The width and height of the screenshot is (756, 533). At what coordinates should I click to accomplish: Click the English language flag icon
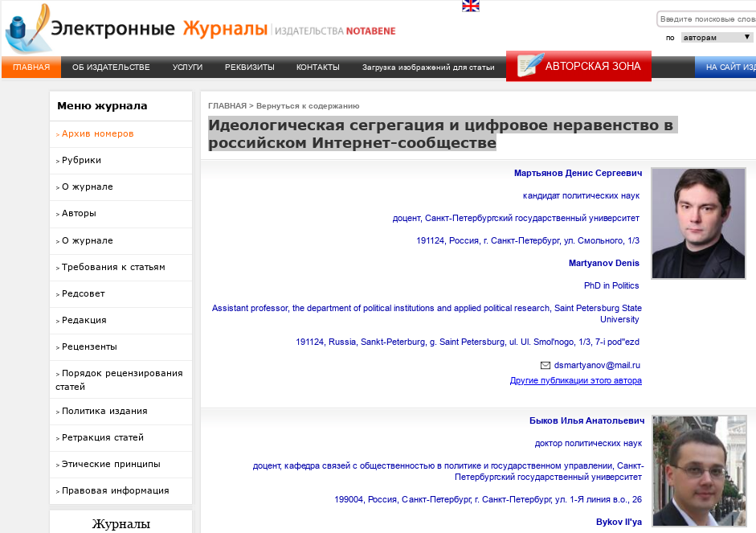pos(471,6)
